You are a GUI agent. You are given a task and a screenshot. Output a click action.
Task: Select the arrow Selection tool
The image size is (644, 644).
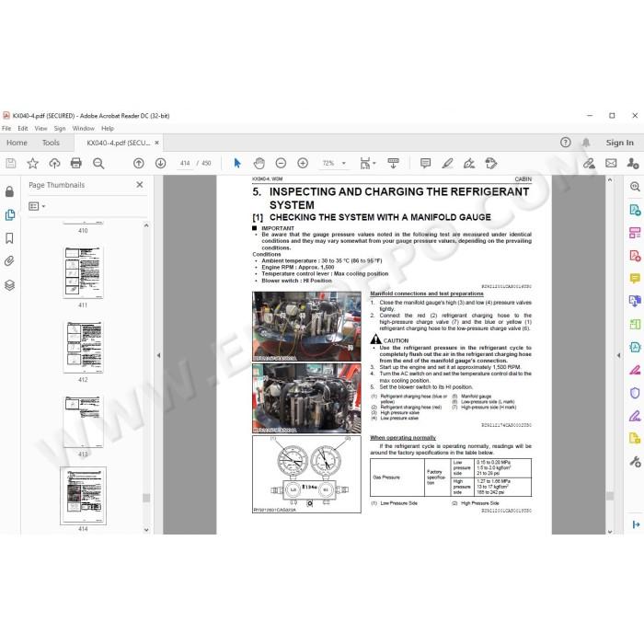click(x=237, y=163)
